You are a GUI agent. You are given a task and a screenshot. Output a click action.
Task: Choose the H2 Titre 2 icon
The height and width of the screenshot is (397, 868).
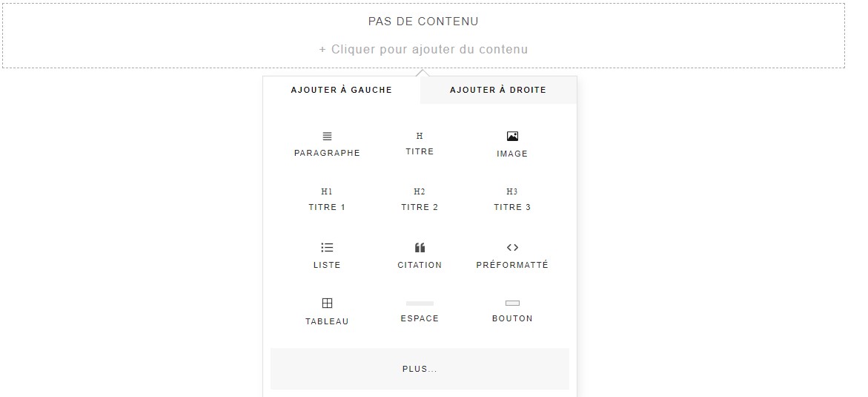click(x=420, y=191)
